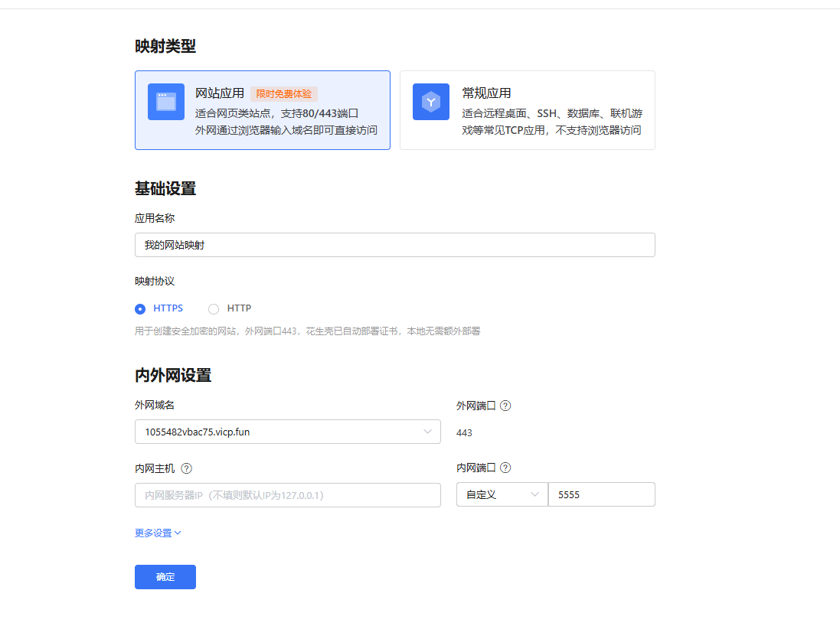Viewport: 840px width, 639px height.
Task: Open the 外网域名 domain dropdown
Action: 287,432
